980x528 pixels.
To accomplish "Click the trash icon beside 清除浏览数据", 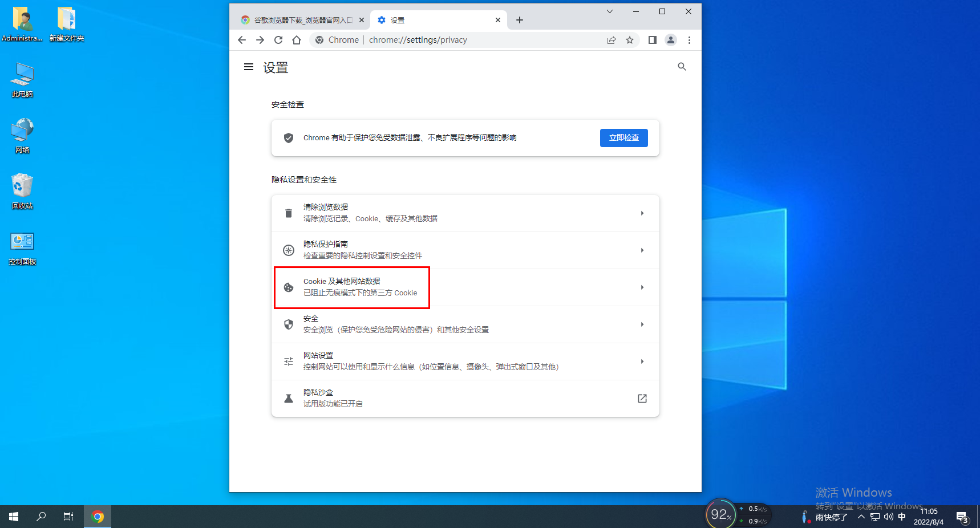I will (x=288, y=213).
